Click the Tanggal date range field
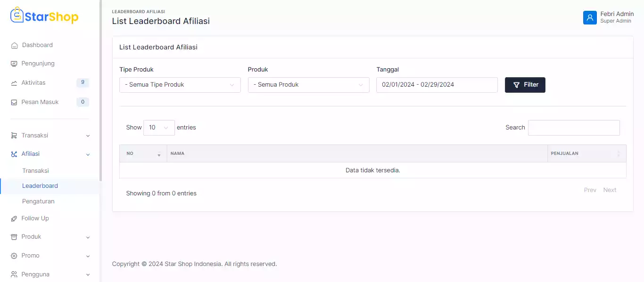The width and height of the screenshot is (644, 282). point(437,85)
